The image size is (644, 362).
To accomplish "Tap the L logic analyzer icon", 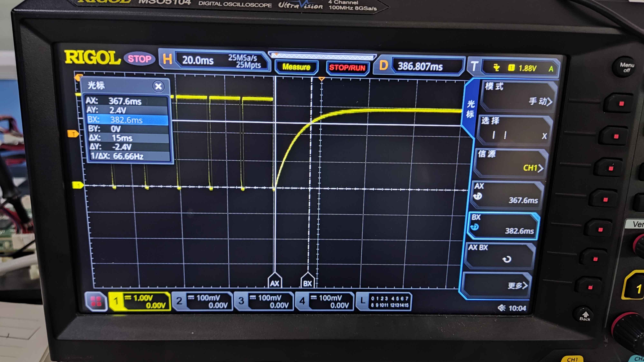I will pos(363,301).
